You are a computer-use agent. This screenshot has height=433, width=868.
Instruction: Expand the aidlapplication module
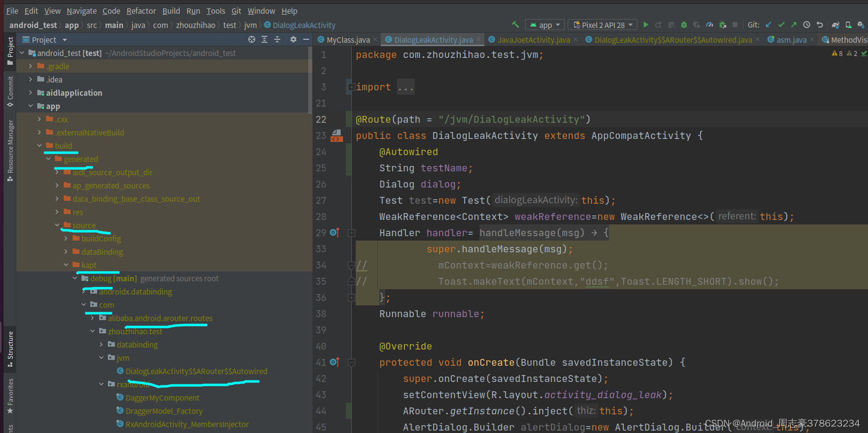pos(30,92)
